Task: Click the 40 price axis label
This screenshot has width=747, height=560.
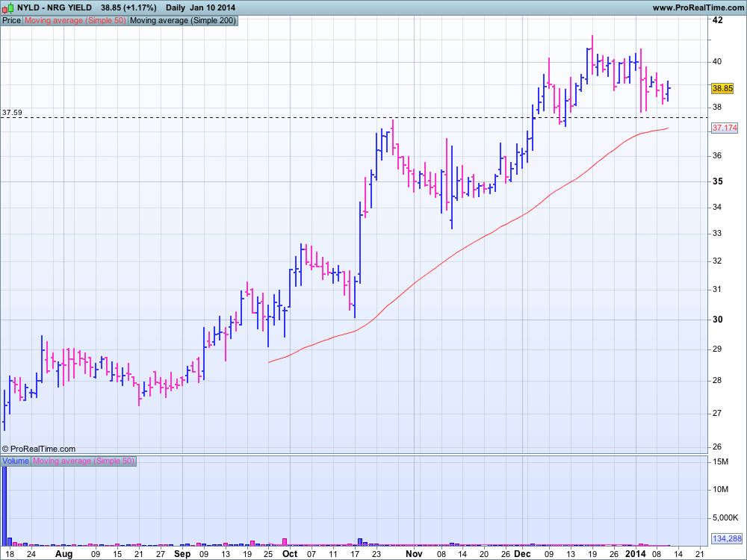Action: pos(717,61)
